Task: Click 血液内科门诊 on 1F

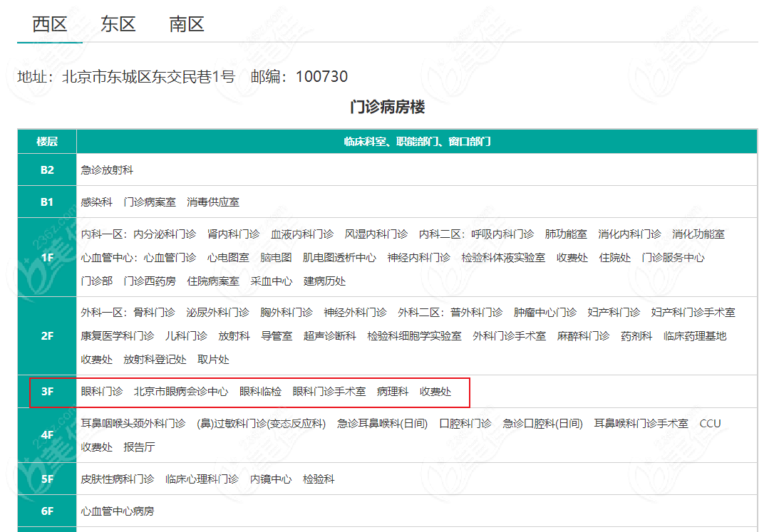Action: point(302,234)
